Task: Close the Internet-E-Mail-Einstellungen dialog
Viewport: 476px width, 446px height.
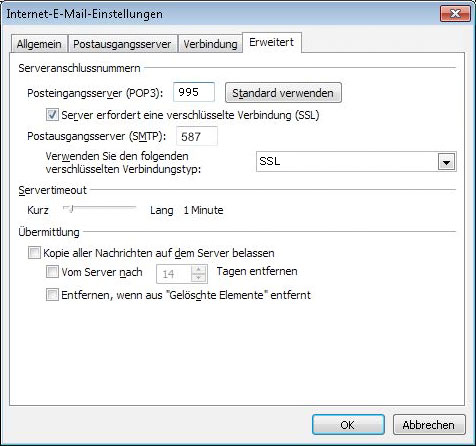Action: point(455,14)
